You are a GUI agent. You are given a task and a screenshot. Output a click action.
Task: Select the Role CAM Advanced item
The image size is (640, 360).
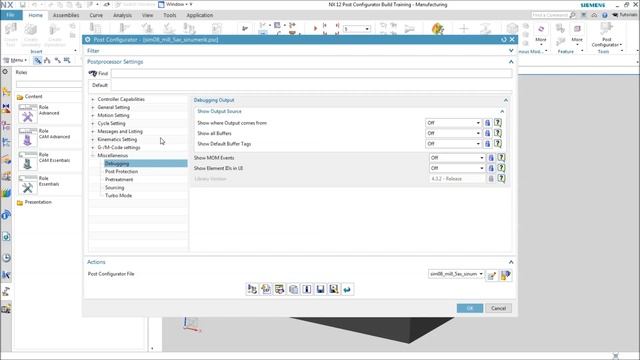(x=45, y=137)
